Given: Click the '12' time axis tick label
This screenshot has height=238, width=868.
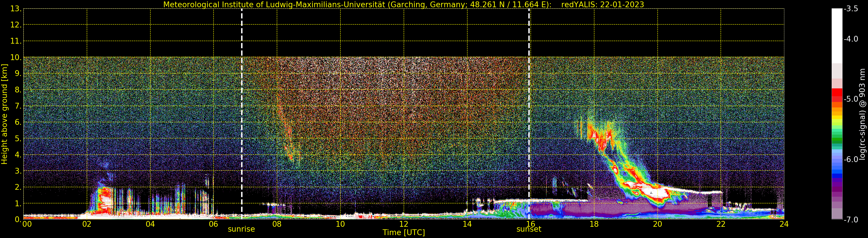Looking at the screenshot, I should (404, 224).
